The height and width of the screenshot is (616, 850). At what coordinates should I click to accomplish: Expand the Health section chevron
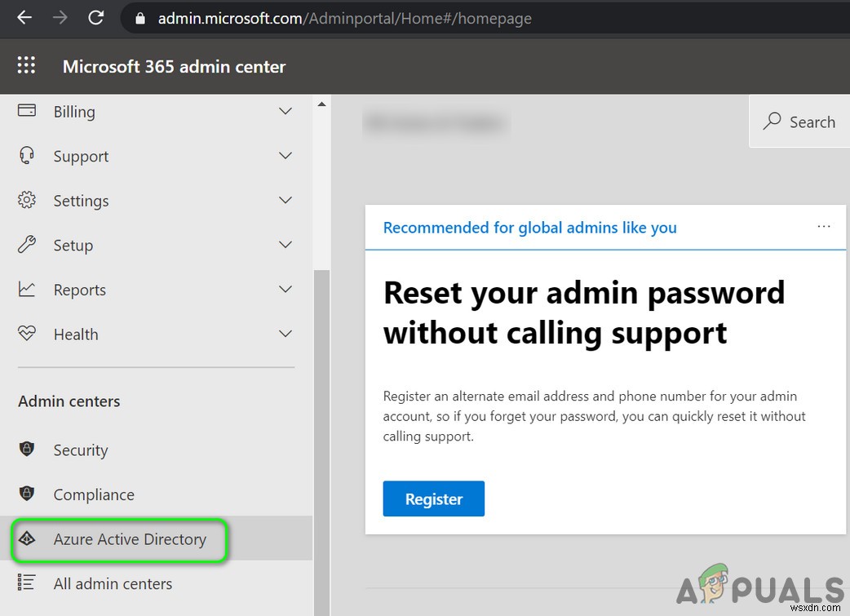click(286, 334)
